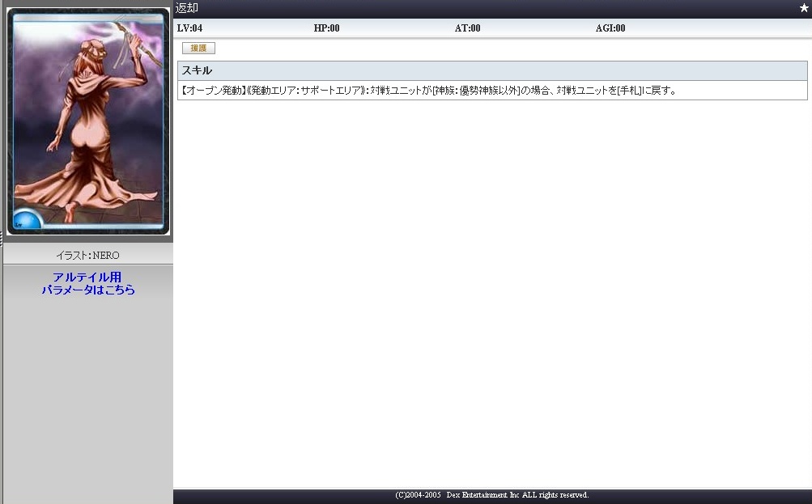
Task: Click the HP:00 stat value
Action: pos(327,28)
